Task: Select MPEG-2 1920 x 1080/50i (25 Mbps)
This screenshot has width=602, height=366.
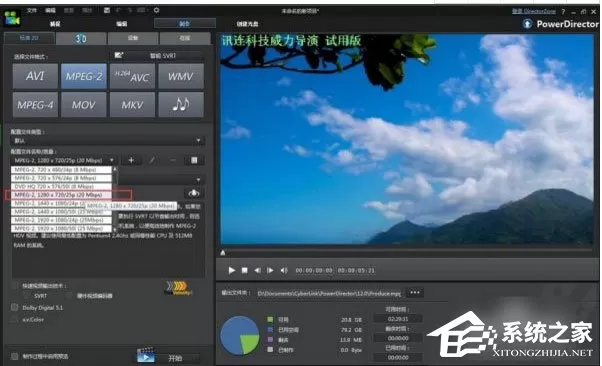Action: tap(61, 228)
